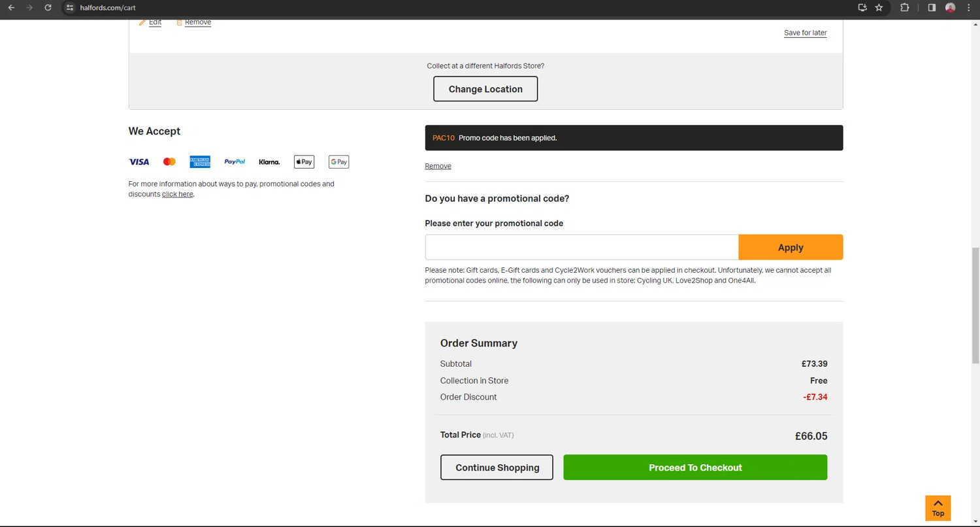Screen dimensions: 980x527
Task: Click the Order Summary heading
Action: coord(479,343)
